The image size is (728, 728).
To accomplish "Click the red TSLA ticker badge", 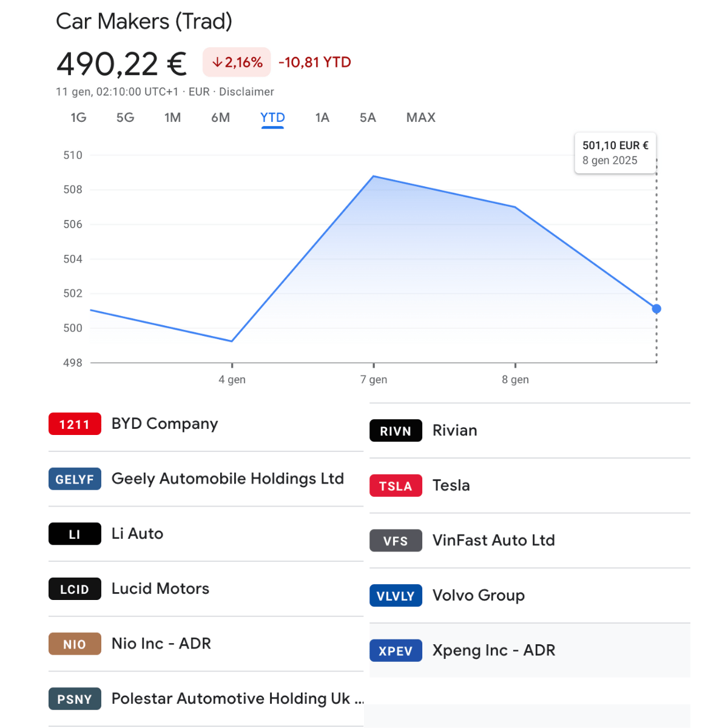I will 396,486.
